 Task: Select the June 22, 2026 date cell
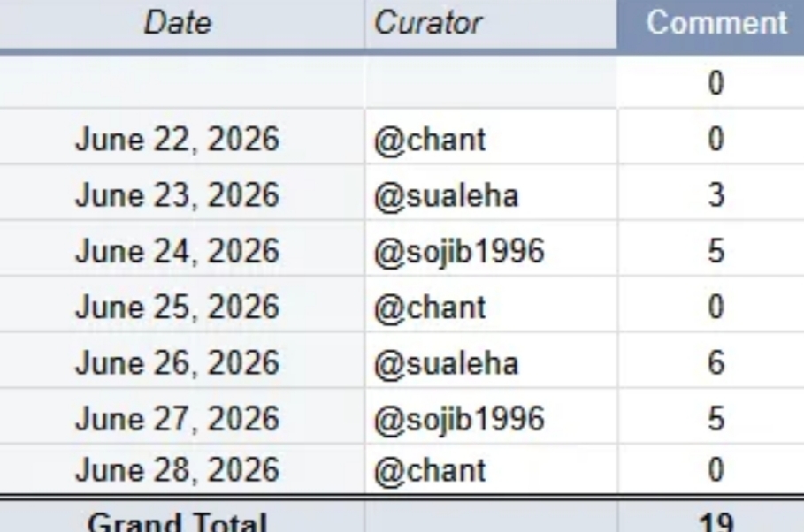[x=178, y=139]
